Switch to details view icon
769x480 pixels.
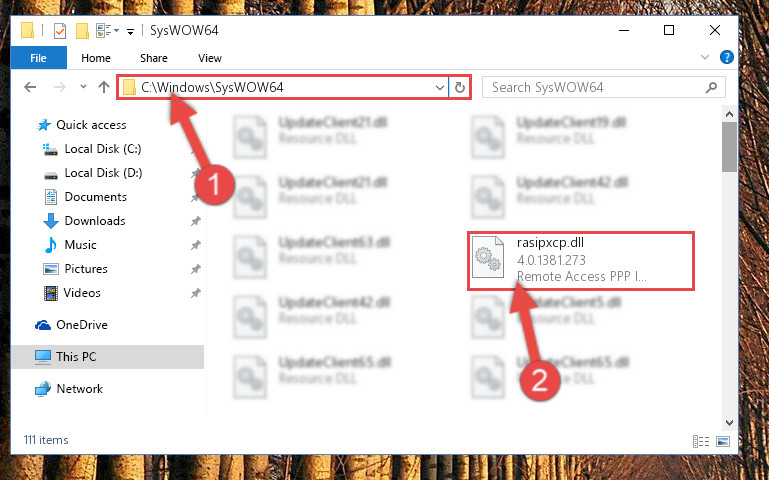[x=701, y=441]
